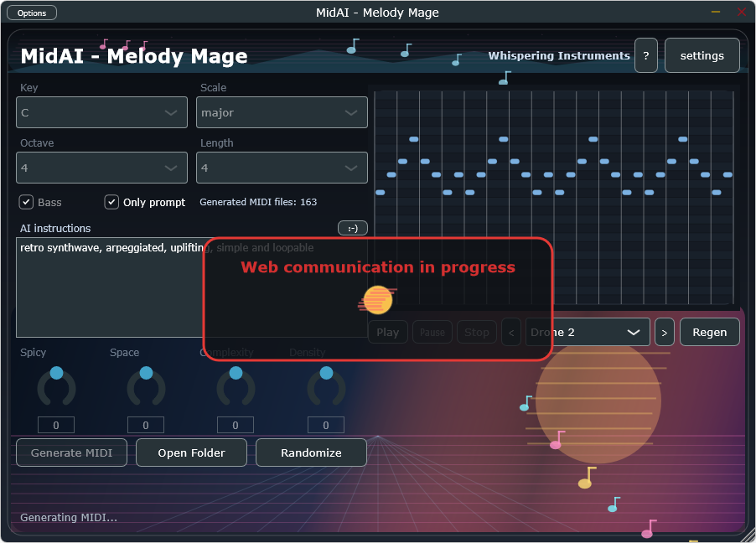Viewport: 756px width, 543px height.
Task: Open the Options menu
Action: [32, 13]
